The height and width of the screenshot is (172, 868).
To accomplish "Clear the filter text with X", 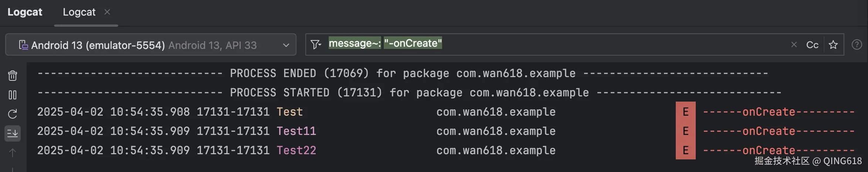I will tap(794, 44).
